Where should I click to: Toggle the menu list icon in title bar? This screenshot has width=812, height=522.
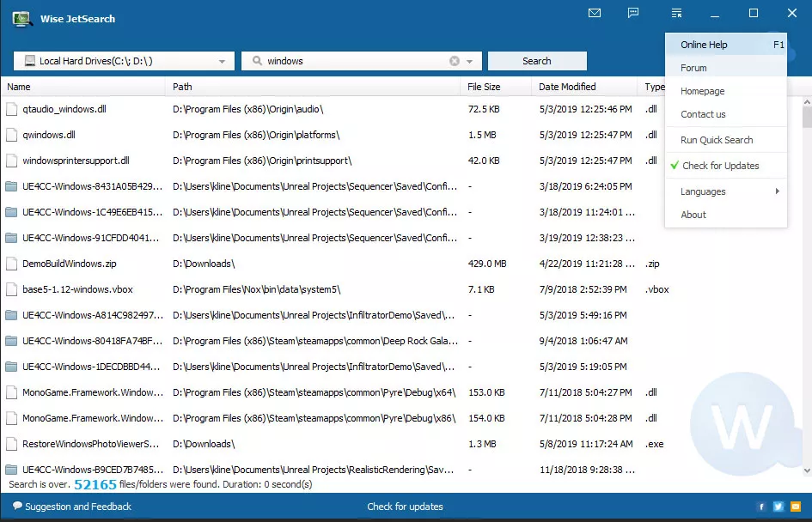[x=676, y=13]
